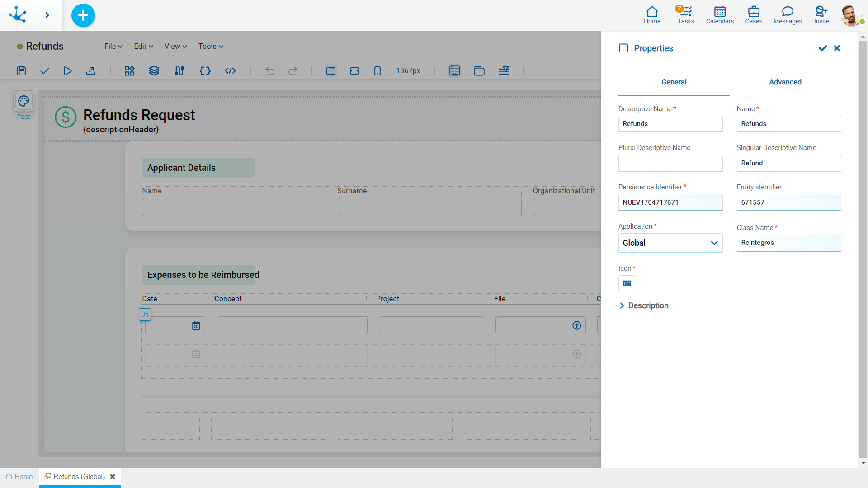Click the blue icon color swatch
This screenshot has height=488, width=868.
click(627, 283)
